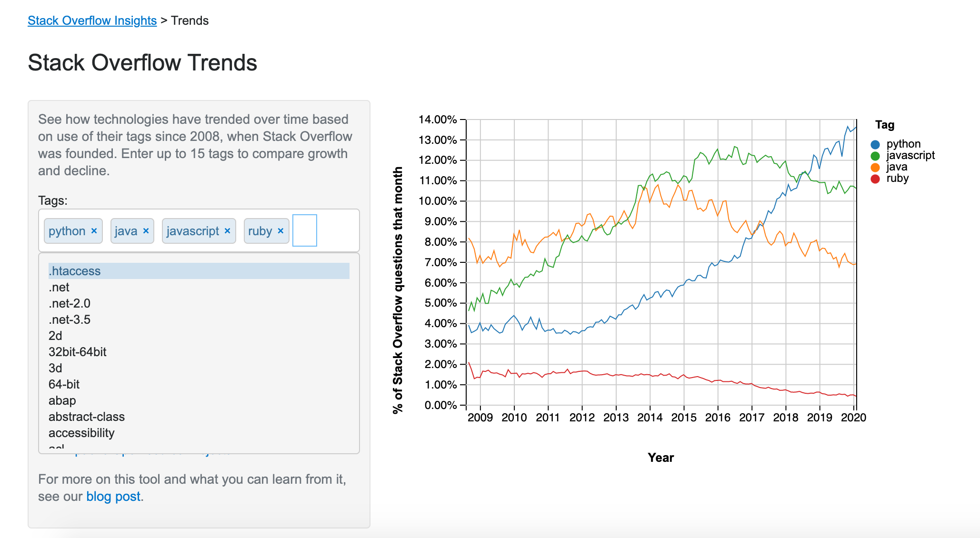Select the 64-bit suggestion
980x538 pixels.
199,384
